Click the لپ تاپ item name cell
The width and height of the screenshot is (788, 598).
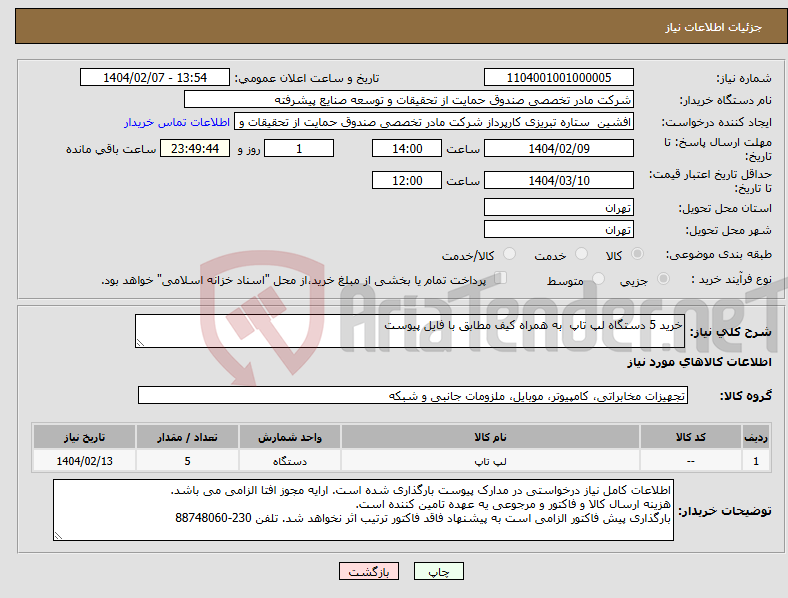(490, 461)
